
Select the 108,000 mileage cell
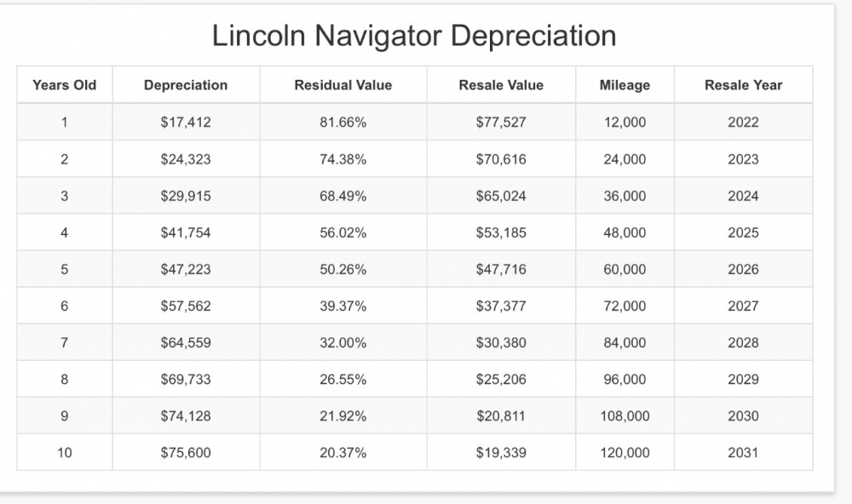tap(625, 416)
